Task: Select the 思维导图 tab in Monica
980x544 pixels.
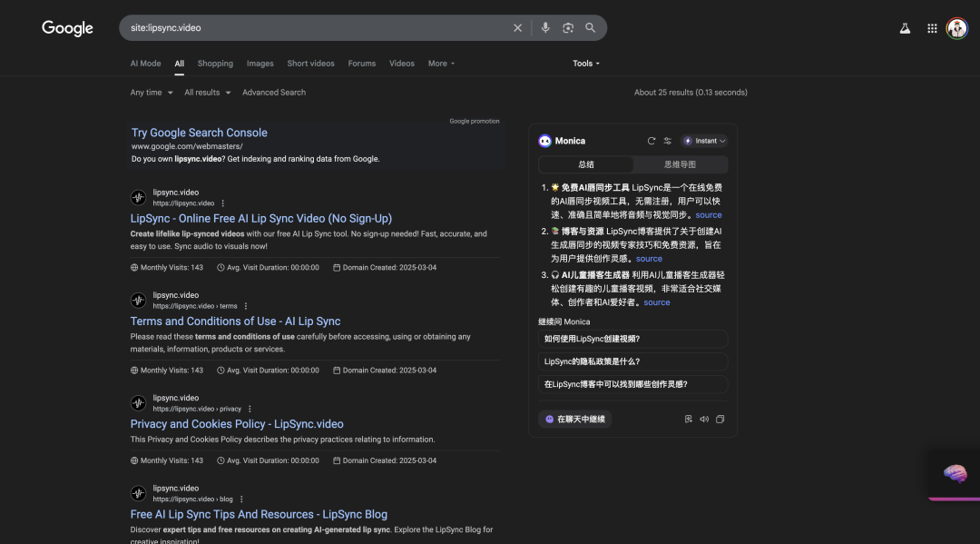Action: coord(680,164)
